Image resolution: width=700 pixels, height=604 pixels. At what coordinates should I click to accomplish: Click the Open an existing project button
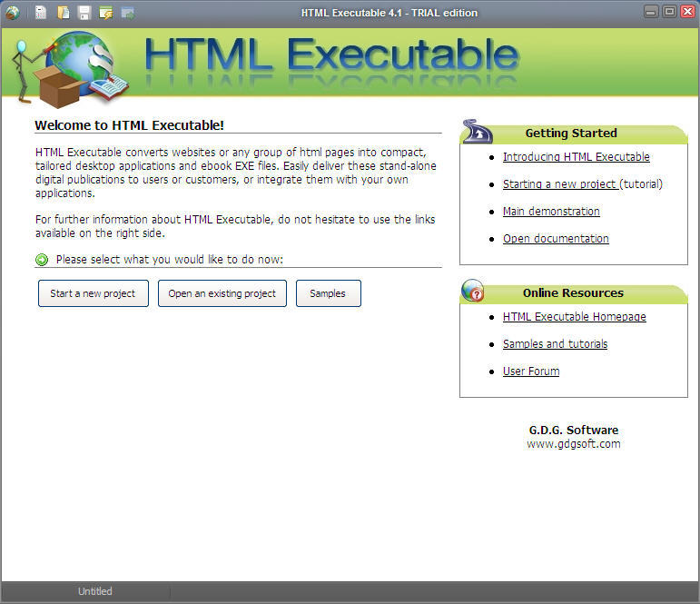[222, 293]
